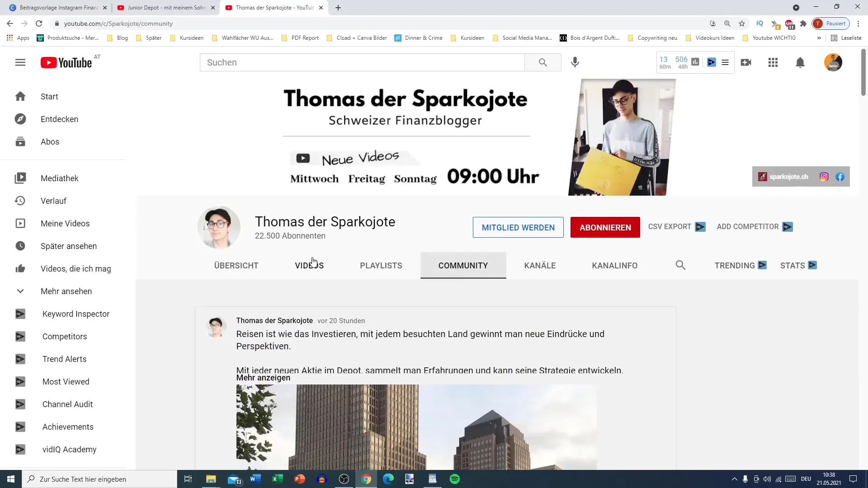Reload the page

[39, 23]
